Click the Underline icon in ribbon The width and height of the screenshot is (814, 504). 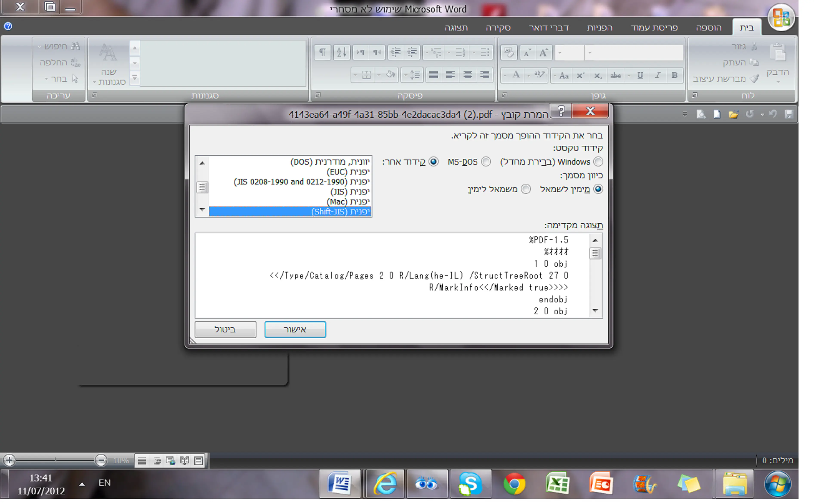[640, 75]
